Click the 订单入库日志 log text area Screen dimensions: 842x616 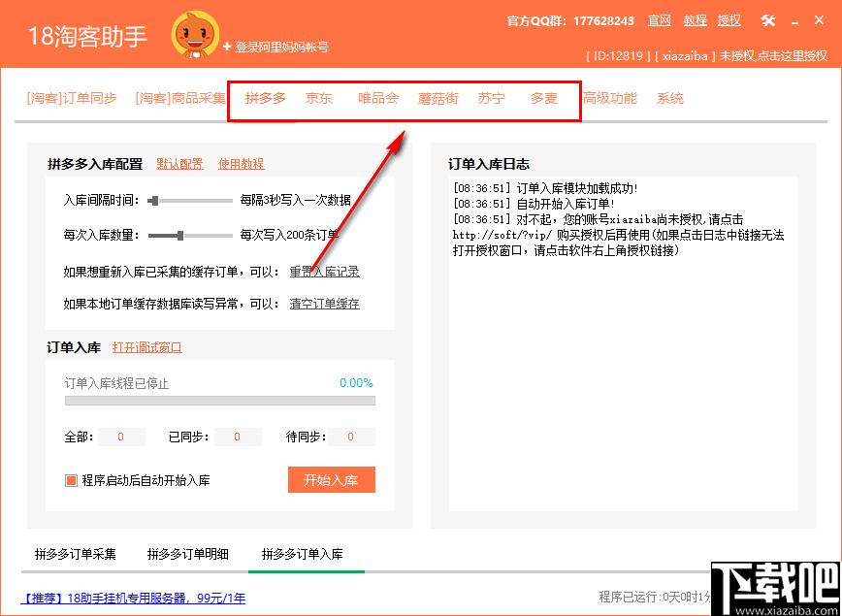[623, 343]
